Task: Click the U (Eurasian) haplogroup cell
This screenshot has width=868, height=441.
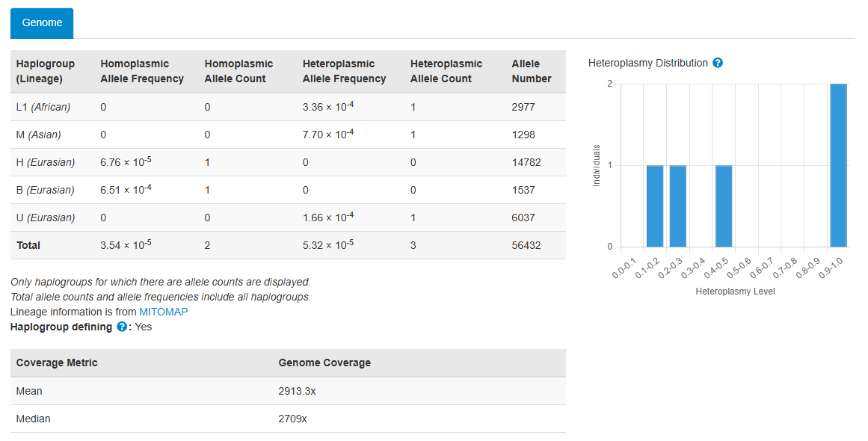Action: (x=46, y=218)
